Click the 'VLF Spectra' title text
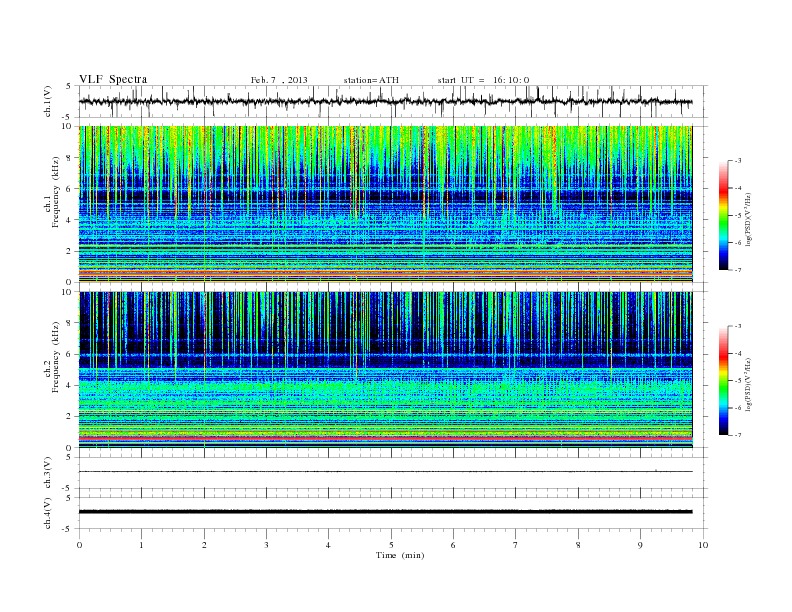The height and width of the screenshot is (612, 792). pyautogui.click(x=113, y=79)
